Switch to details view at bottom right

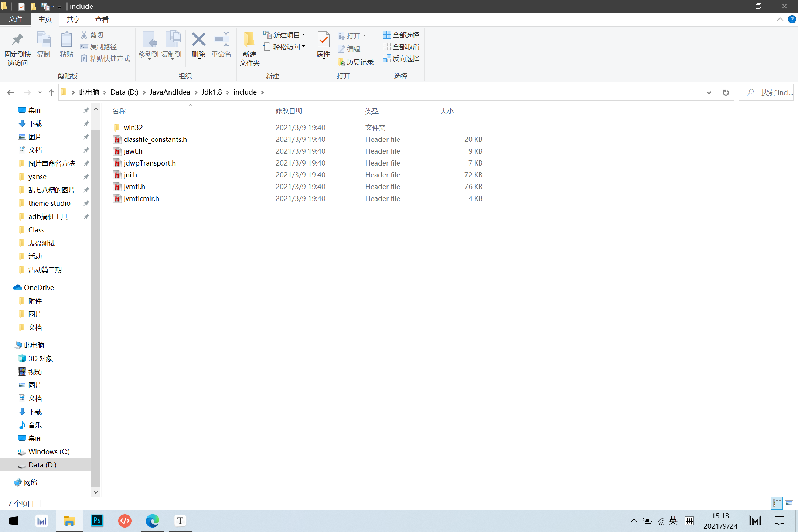(x=777, y=503)
